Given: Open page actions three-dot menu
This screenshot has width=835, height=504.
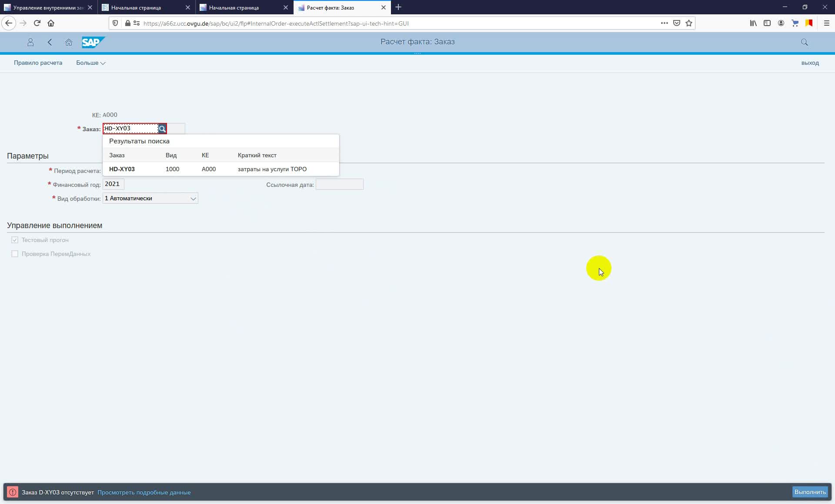Looking at the screenshot, I should coord(664,23).
